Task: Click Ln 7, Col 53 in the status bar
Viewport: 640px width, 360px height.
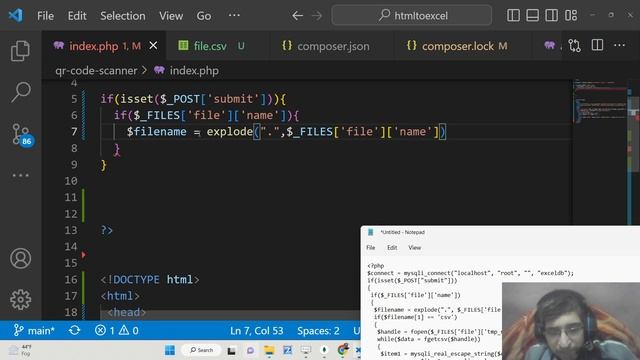Action: click(256, 330)
